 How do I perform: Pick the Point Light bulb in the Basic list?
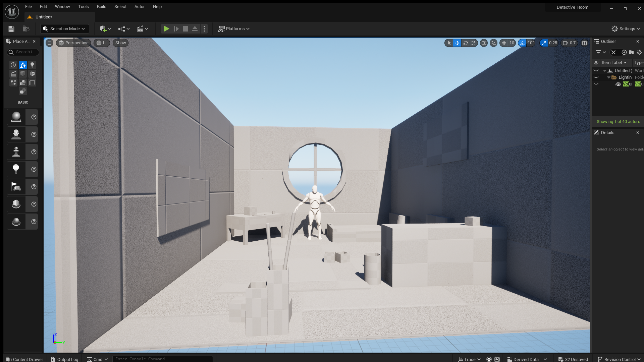tap(16, 169)
